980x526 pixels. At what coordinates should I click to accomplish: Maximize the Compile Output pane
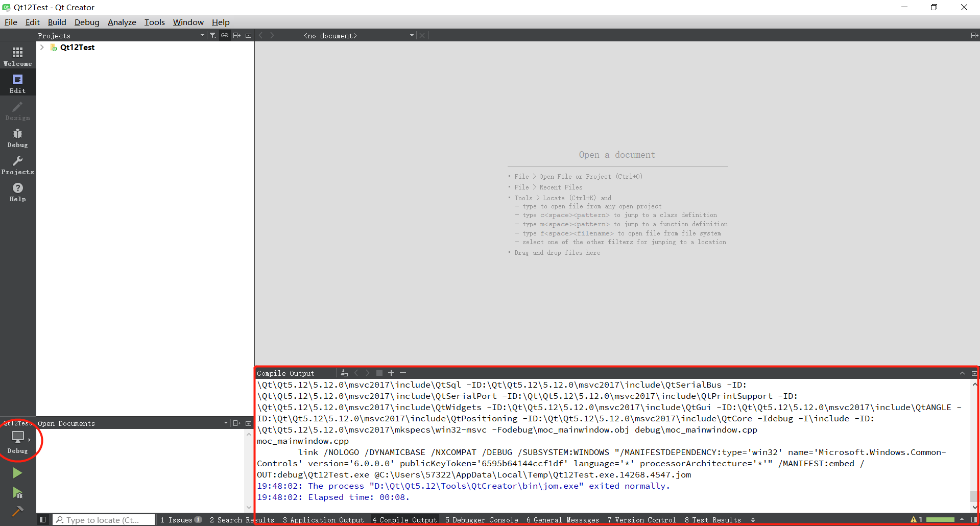[974, 373]
